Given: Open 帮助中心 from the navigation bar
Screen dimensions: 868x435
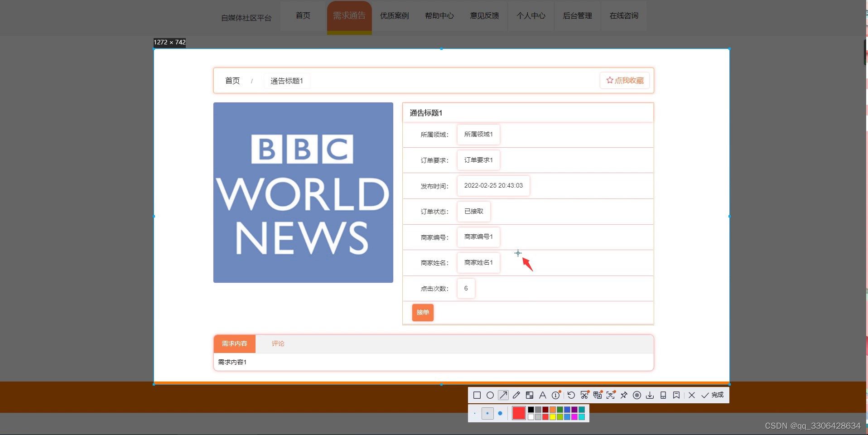Looking at the screenshot, I should [439, 16].
